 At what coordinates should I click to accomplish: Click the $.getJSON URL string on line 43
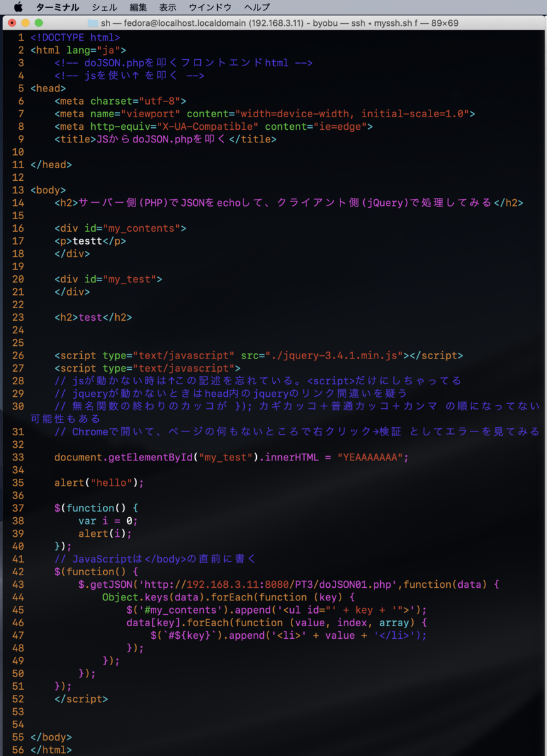(268, 584)
